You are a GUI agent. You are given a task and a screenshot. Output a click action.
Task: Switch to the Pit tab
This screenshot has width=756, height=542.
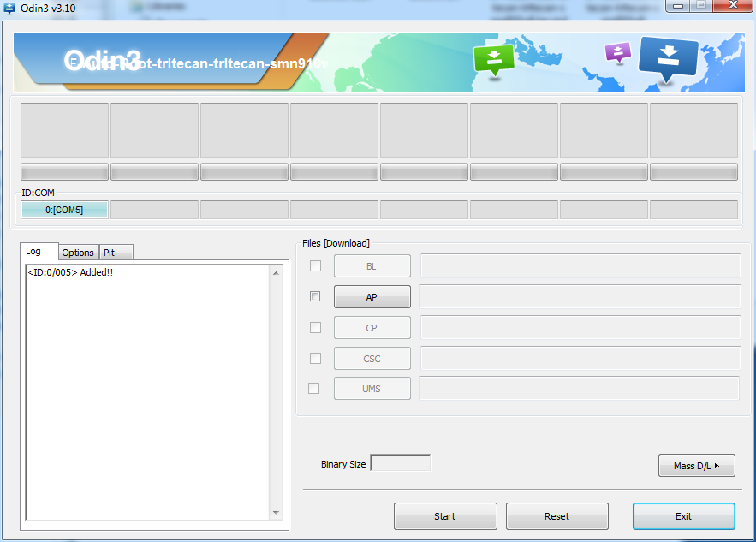click(x=116, y=253)
